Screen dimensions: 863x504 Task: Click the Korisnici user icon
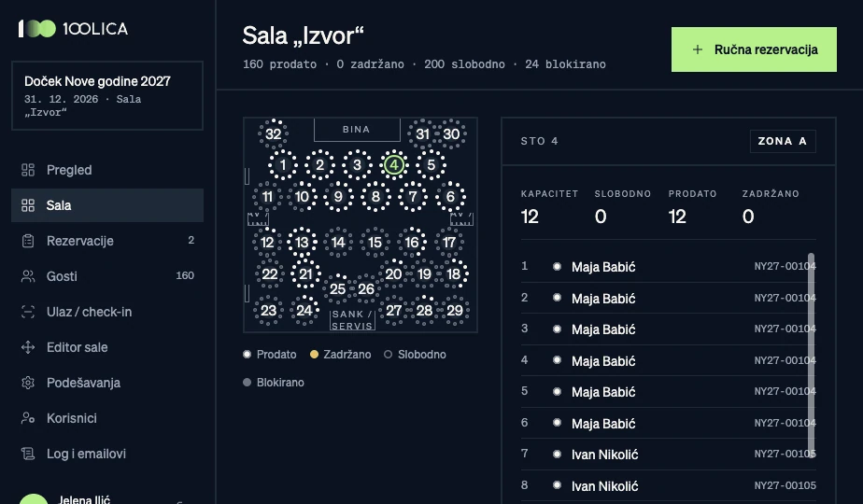pos(28,418)
